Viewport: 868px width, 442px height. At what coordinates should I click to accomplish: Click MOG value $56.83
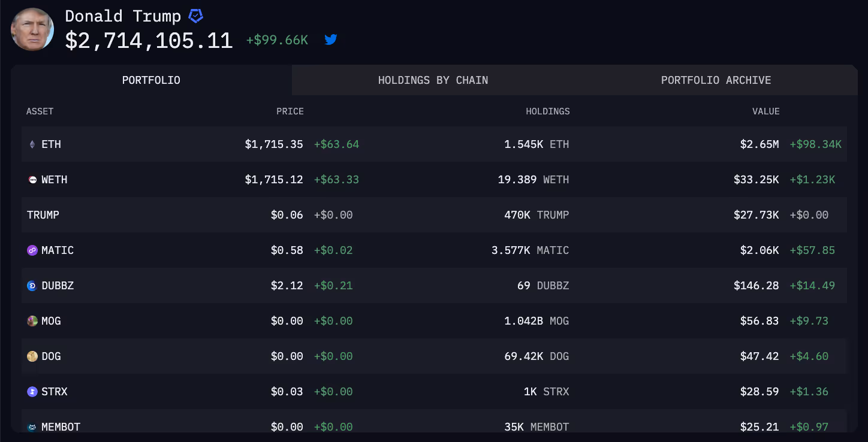(759, 321)
